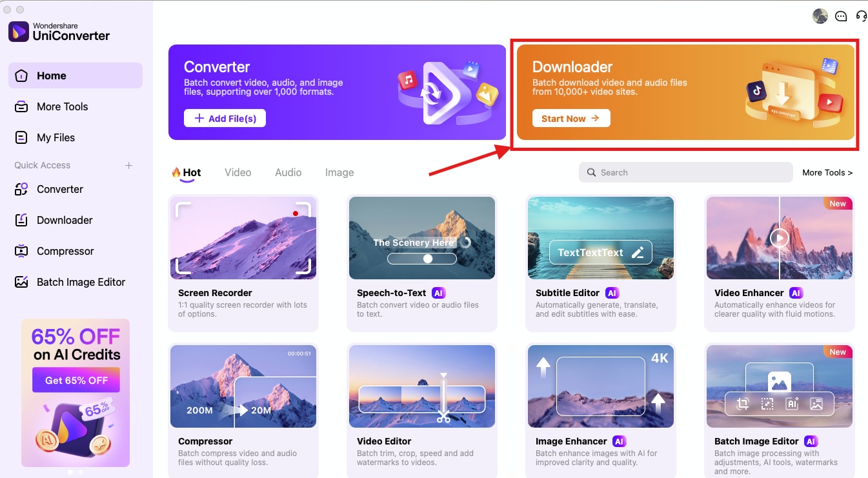Click the AI badge beside Image Enhancer
This screenshot has width=868, height=478.
point(620,441)
